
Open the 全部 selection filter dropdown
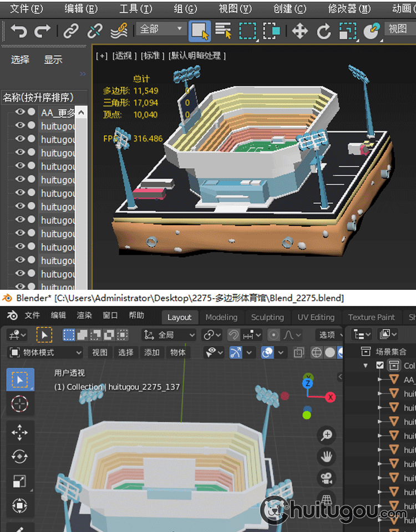pyautogui.click(x=162, y=29)
